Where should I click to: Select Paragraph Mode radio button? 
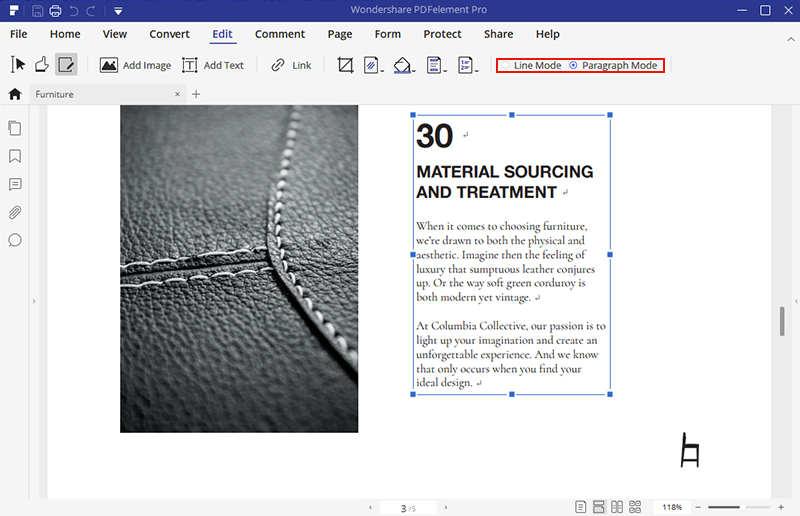pos(573,65)
